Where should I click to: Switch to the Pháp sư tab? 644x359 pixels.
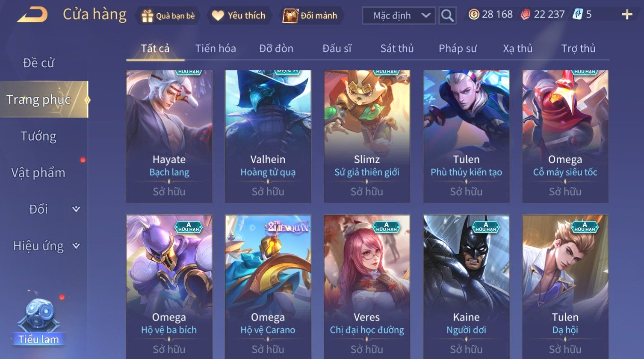[x=458, y=48]
